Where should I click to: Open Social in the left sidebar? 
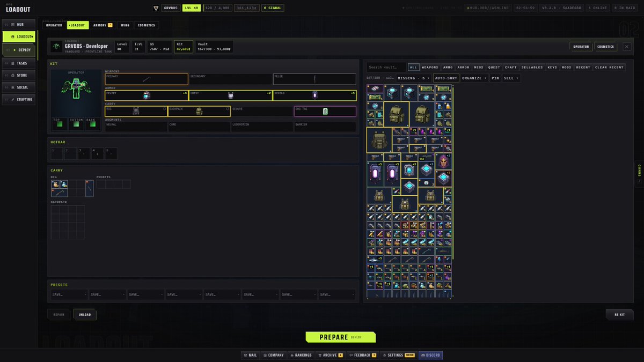(x=18, y=87)
